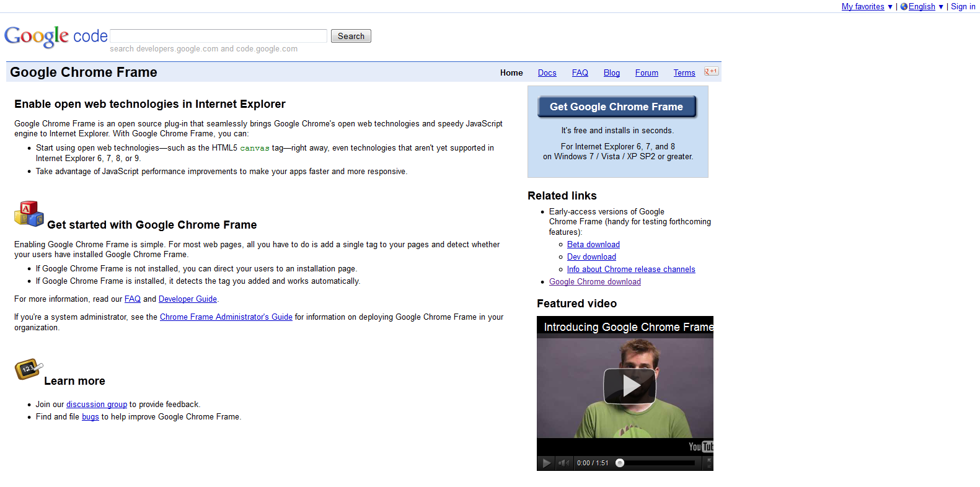
Task: Click the Google Code logo
Action: coord(56,37)
